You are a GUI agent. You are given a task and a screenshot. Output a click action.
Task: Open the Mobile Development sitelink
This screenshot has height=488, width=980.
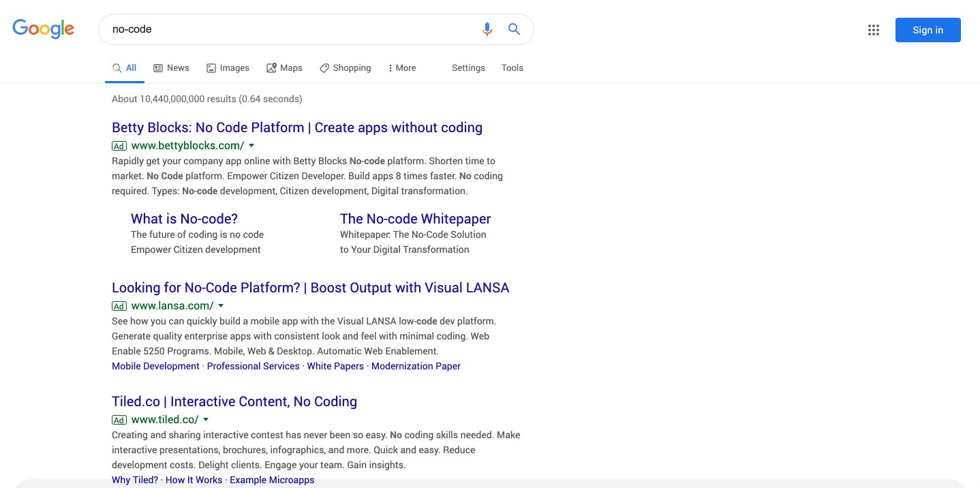coord(155,367)
